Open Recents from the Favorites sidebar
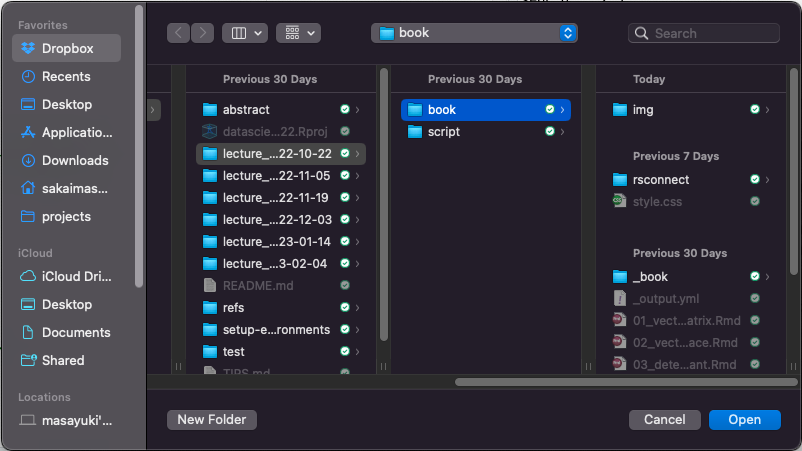Viewport: 802px width, 451px height. [28, 76]
